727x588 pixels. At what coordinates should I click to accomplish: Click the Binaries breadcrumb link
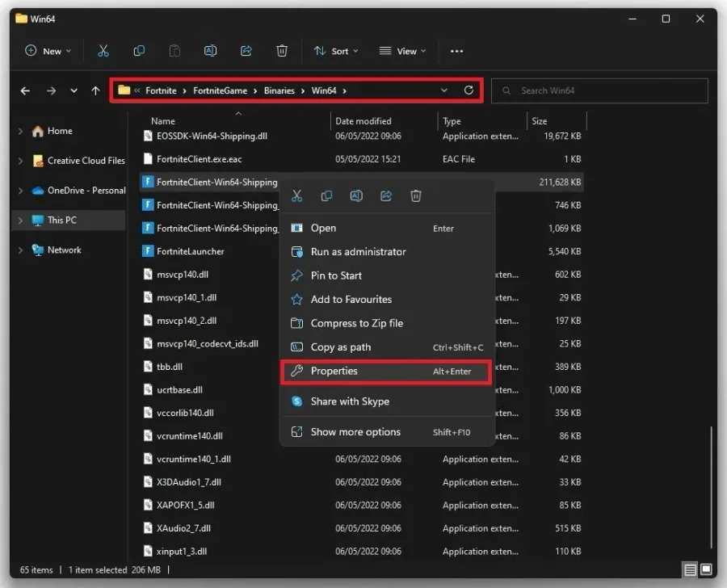[x=279, y=90]
